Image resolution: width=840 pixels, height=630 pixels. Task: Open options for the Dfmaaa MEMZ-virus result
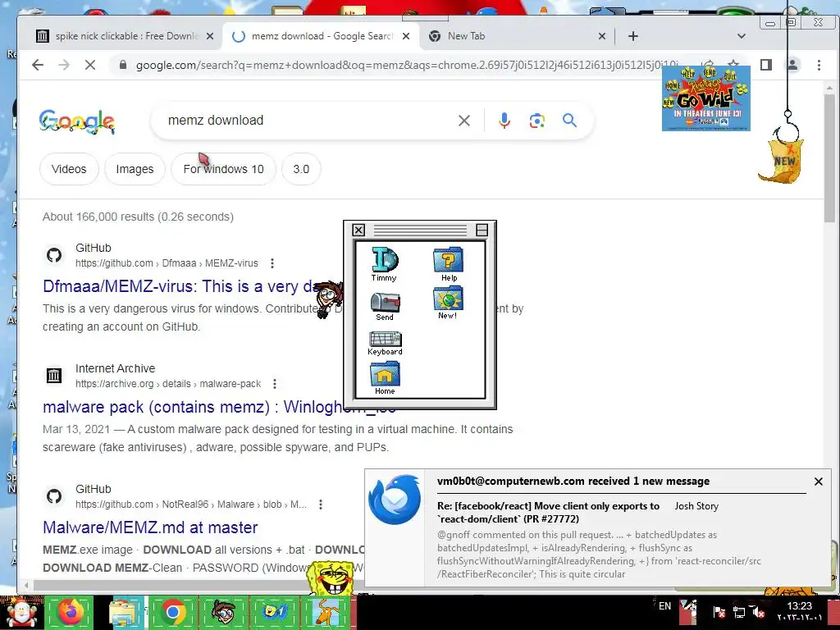(272, 263)
